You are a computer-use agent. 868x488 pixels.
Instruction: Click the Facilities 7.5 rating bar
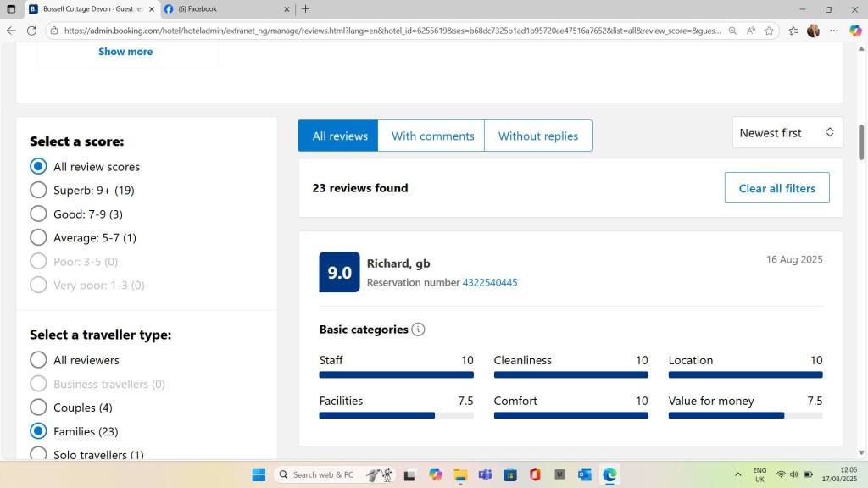[x=396, y=415]
